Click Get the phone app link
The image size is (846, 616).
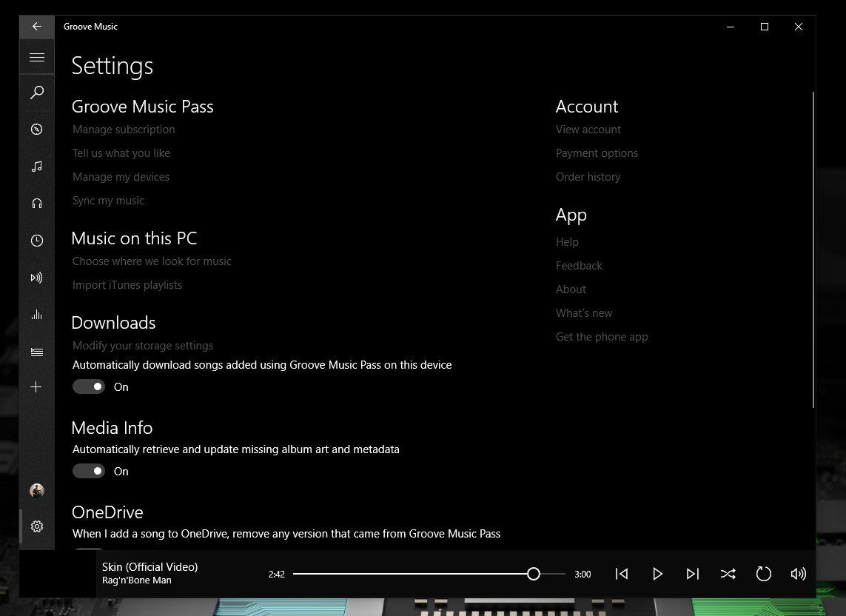[x=602, y=336]
